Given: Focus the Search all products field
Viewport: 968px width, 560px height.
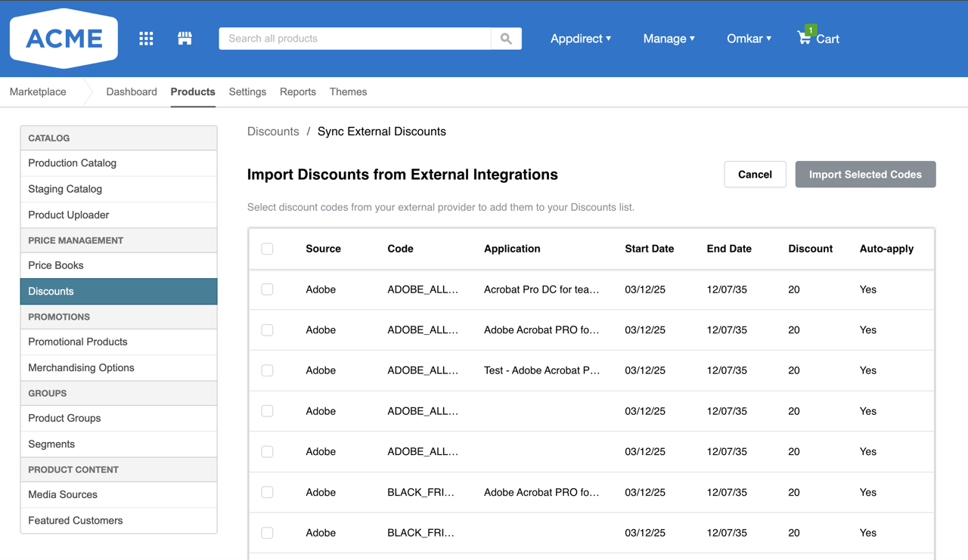Looking at the screenshot, I should 355,39.
